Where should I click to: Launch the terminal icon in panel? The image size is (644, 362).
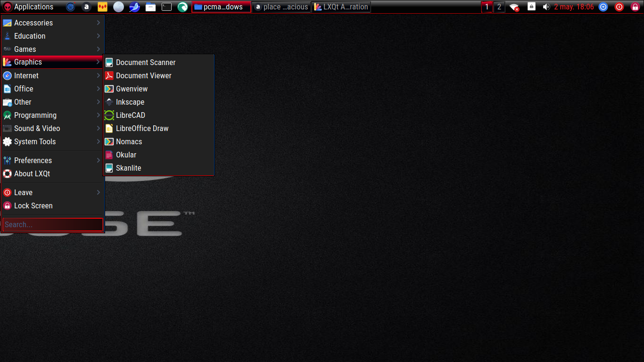coord(166,7)
